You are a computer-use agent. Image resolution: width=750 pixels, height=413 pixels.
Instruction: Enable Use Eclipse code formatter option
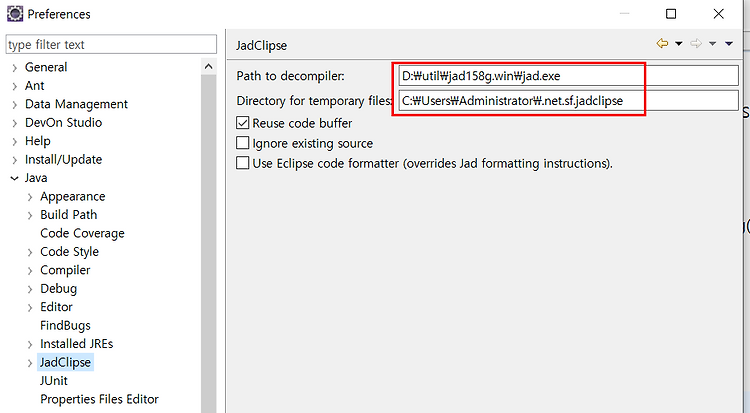[243, 163]
